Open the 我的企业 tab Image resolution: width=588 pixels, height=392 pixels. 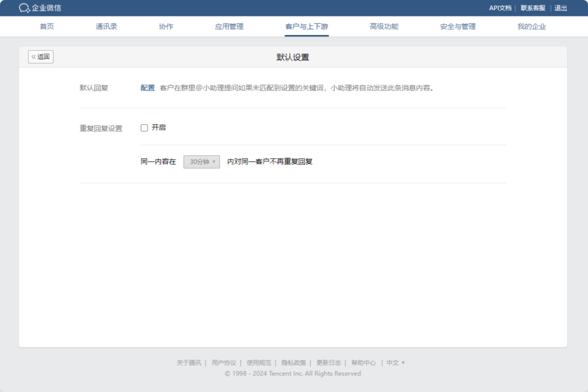tap(531, 27)
